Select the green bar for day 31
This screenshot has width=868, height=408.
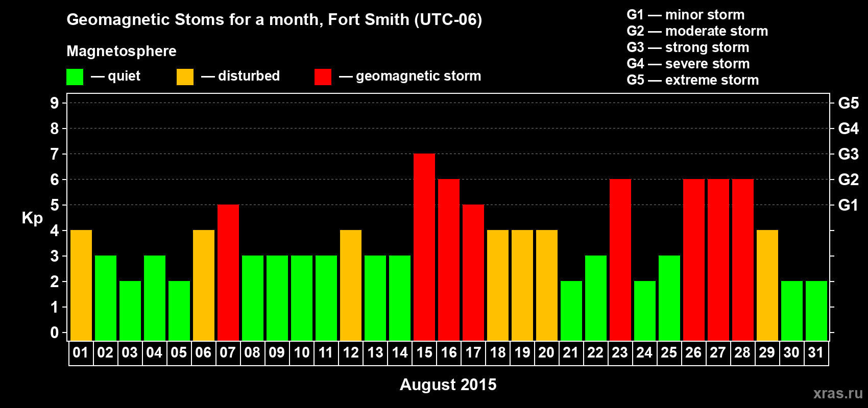pyautogui.click(x=816, y=311)
